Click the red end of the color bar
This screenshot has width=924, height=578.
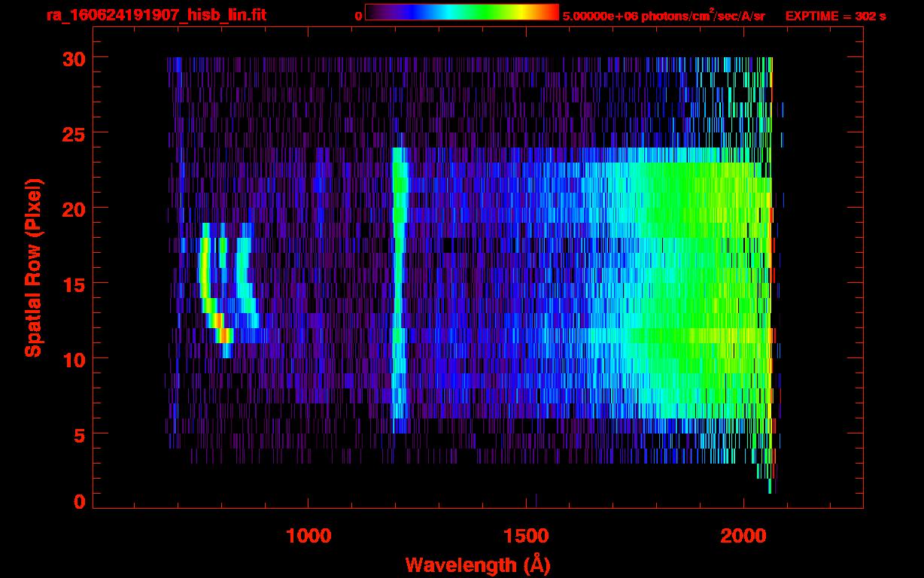(551, 13)
